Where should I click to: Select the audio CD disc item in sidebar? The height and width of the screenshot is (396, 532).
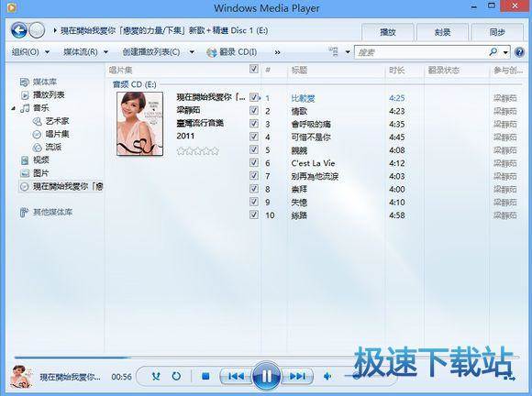click(x=61, y=186)
